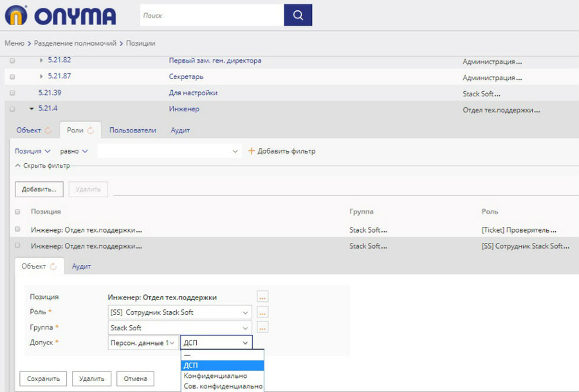Collapse the 5.21.4 Инженер tree row
Image resolution: width=579 pixels, height=392 pixels.
click(x=31, y=109)
